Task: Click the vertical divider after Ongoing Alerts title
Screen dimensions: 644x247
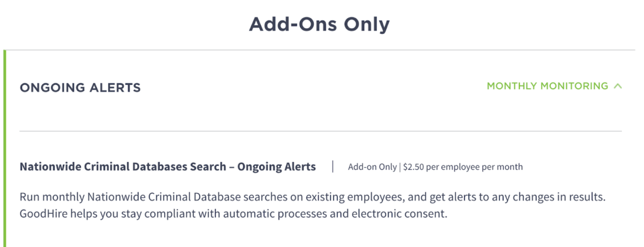Action: click(x=333, y=167)
